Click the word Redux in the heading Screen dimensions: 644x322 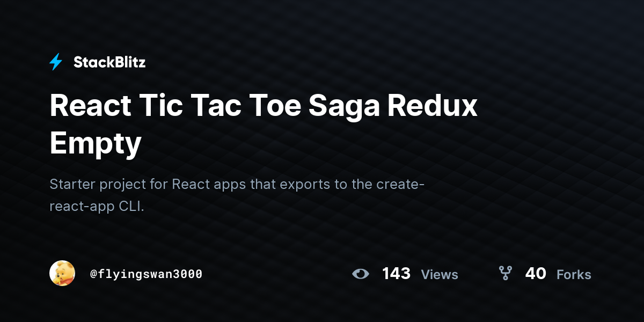pyautogui.click(x=433, y=105)
